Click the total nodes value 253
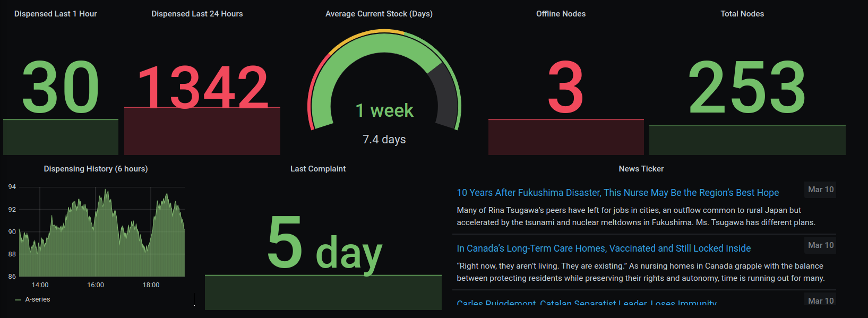 747,88
